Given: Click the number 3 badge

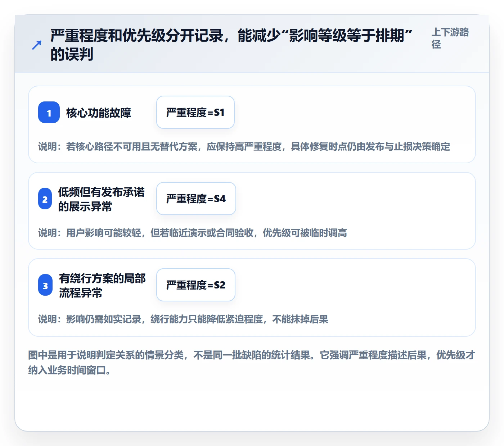Looking at the screenshot, I should (45, 285).
